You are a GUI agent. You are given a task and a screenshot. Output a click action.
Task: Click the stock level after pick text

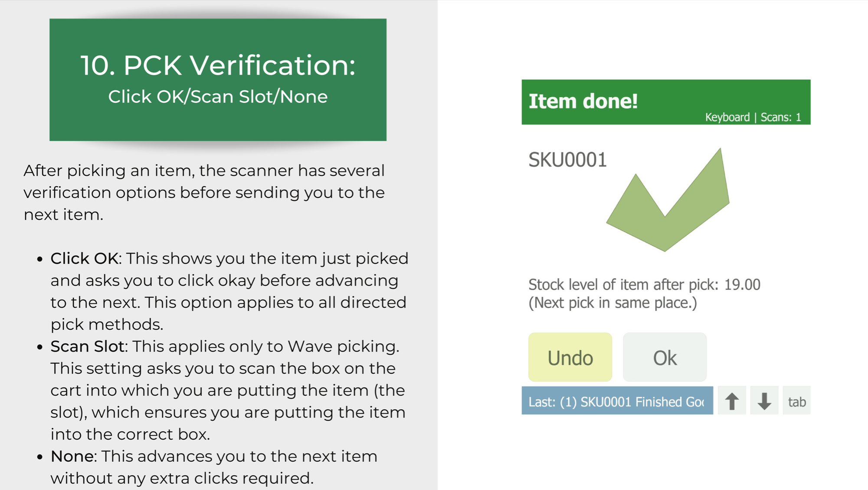click(x=644, y=285)
